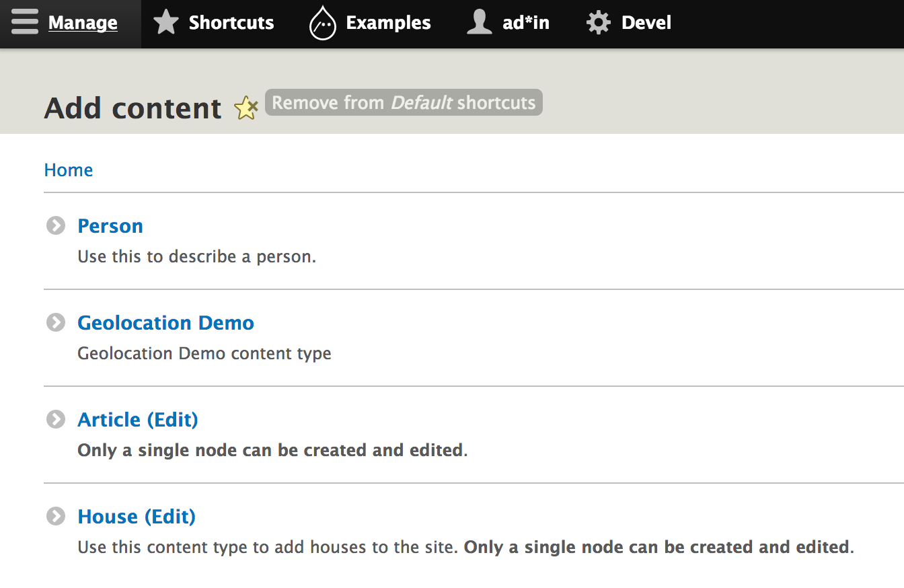Click the Drupal drop icon beside Examples
This screenshot has height=588, width=904.
tap(322, 24)
